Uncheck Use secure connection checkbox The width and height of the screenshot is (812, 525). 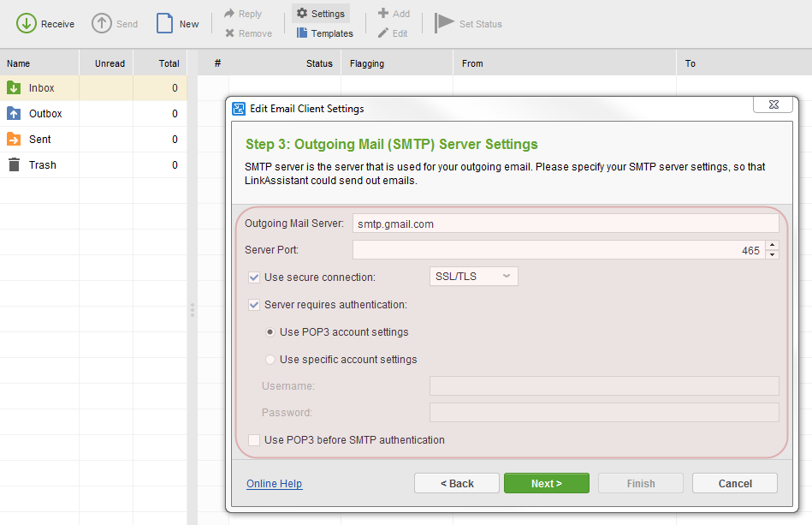254,277
